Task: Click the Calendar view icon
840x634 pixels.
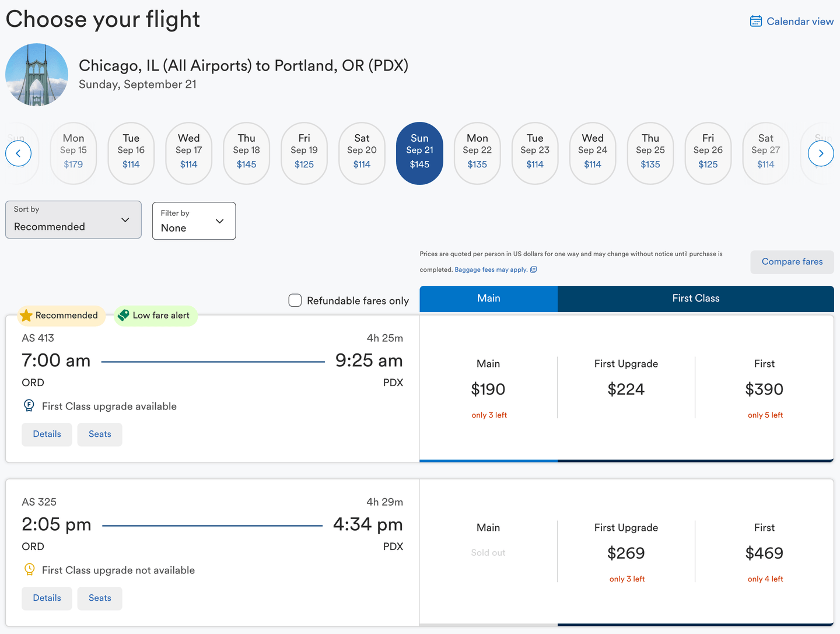Action: pyautogui.click(x=755, y=22)
